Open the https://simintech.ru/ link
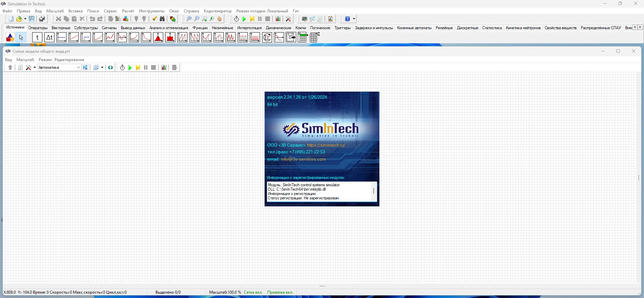644x298 pixels. tap(326, 145)
